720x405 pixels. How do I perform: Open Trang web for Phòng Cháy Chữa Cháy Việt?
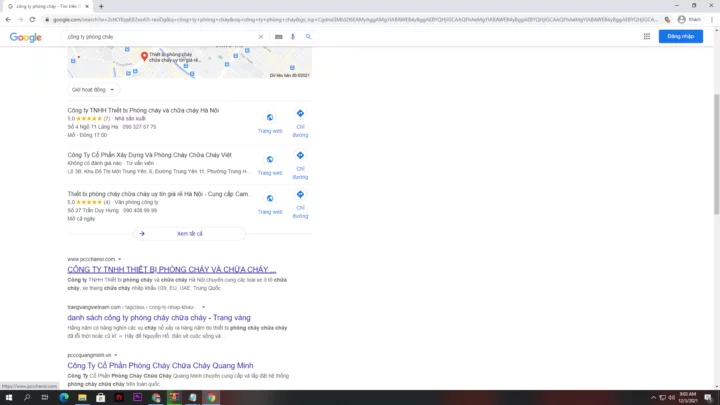(270, 165)
